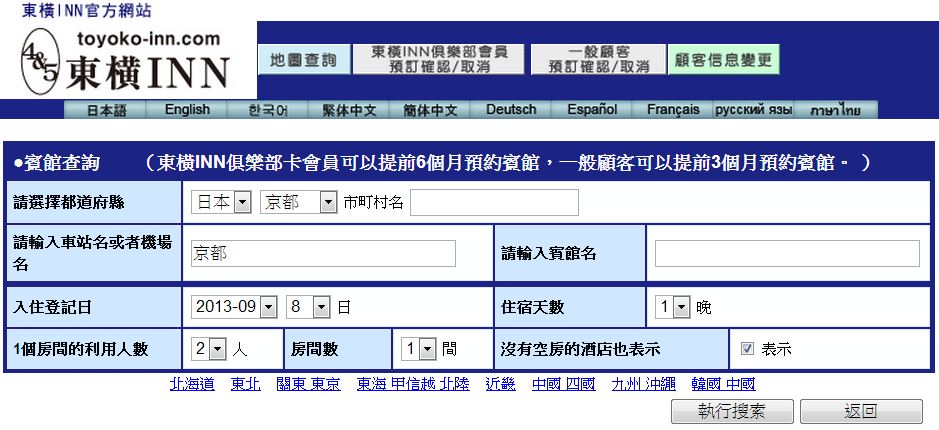
Task: Click the 執行搜索 search button
Action: [x=732, y=411]
